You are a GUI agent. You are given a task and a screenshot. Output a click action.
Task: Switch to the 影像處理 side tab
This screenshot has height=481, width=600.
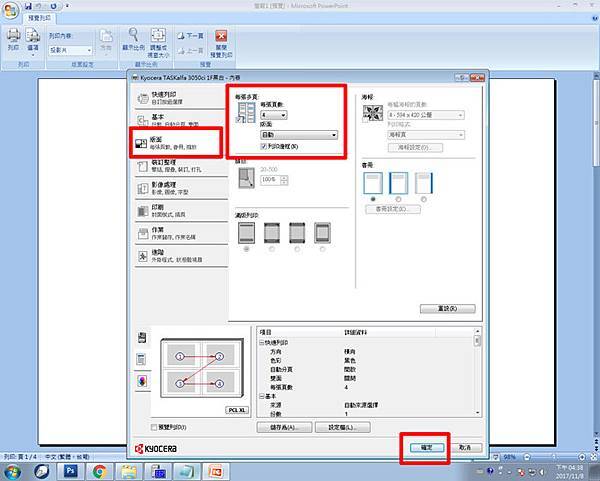[181, 188]
